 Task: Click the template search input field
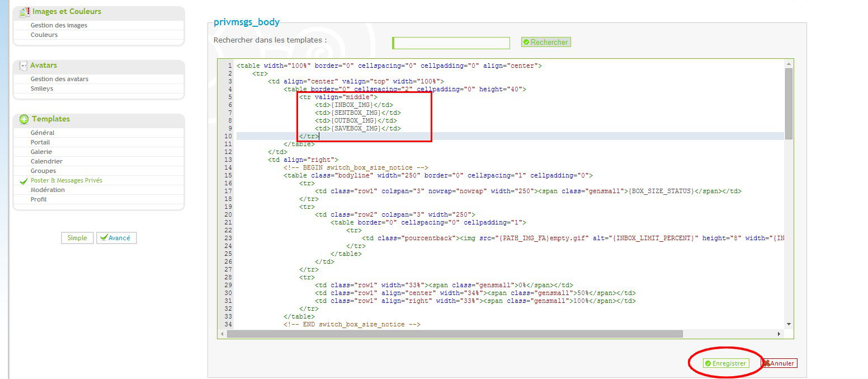451,43
